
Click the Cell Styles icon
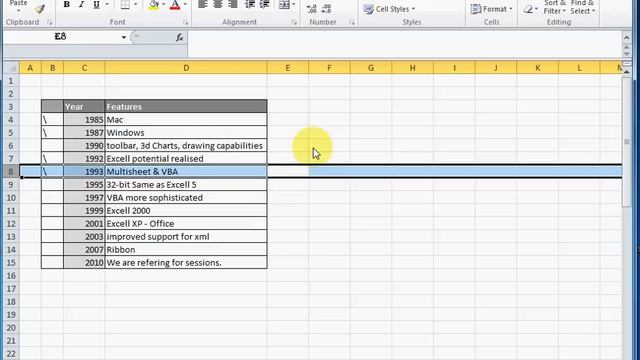369,9
